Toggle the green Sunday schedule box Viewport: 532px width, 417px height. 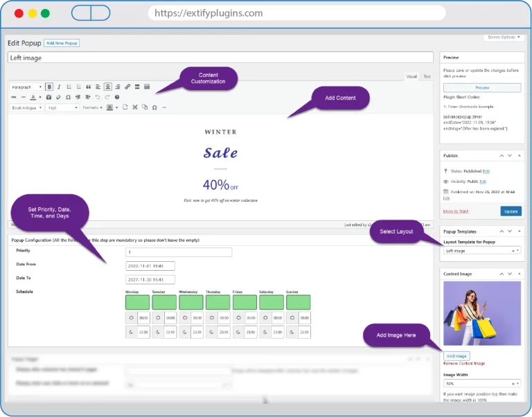[298, 302]
